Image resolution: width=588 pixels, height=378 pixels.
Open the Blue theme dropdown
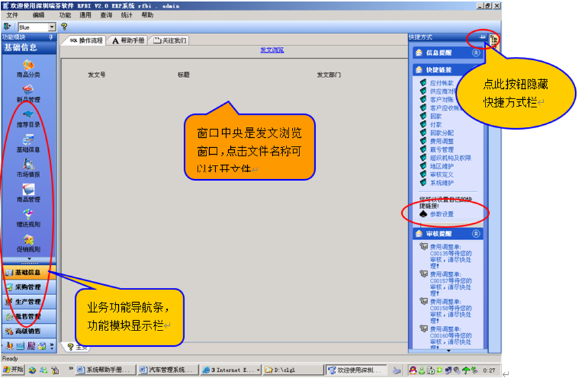pos(52,26)
